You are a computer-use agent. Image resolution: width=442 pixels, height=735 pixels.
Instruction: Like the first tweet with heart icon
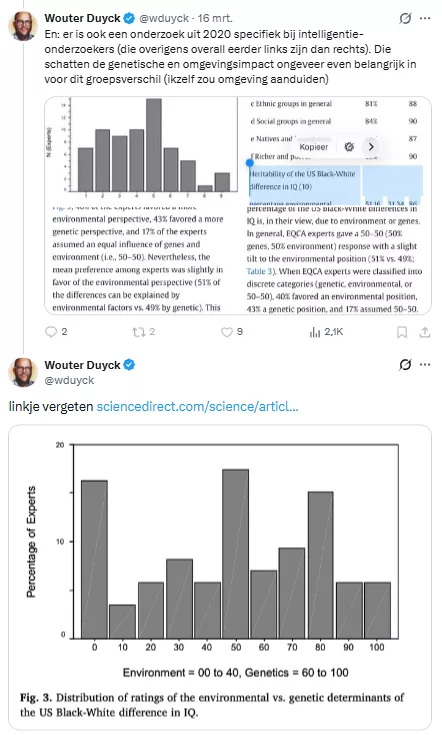(227, 332)
